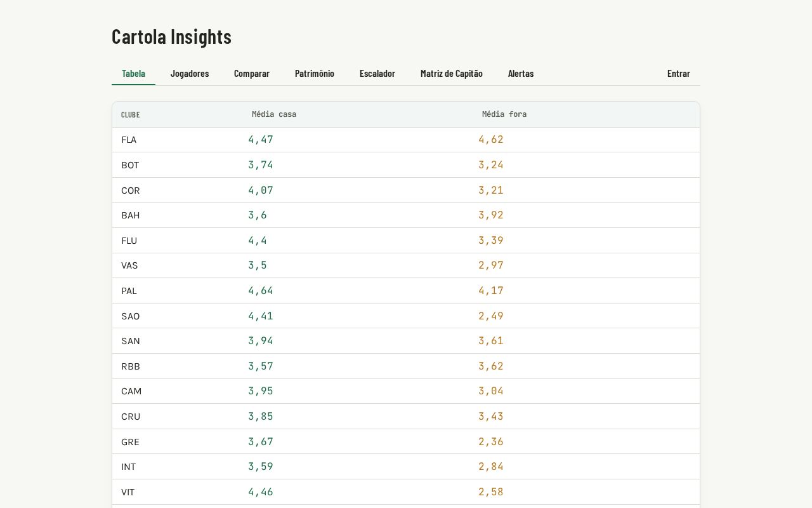
Task: Open the Tabela tab
Action: pos(133,74)
